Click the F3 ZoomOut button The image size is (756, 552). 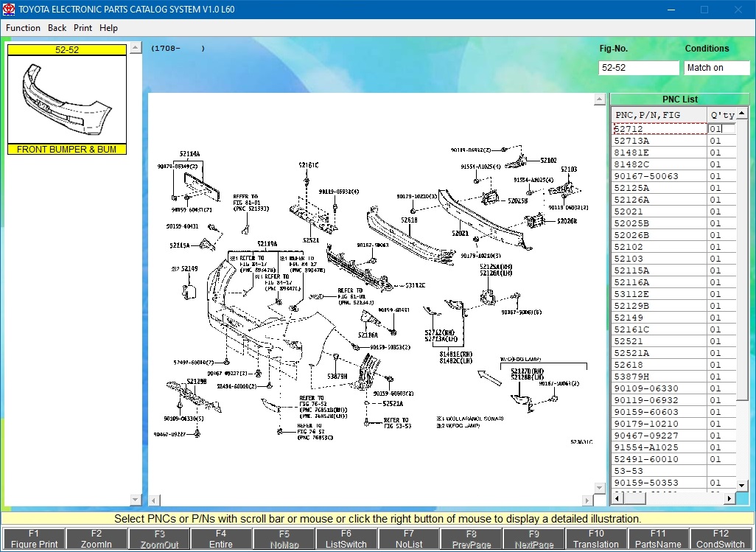[x=159, y=539]
